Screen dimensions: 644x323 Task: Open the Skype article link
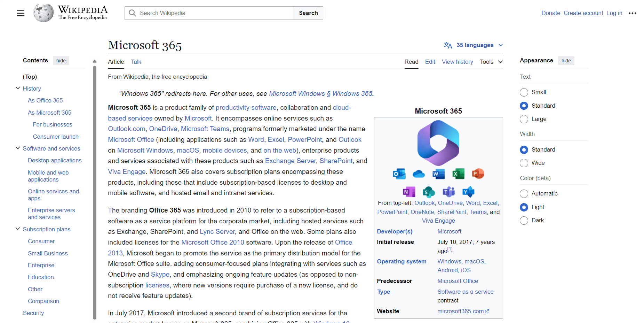click(160, 275)
